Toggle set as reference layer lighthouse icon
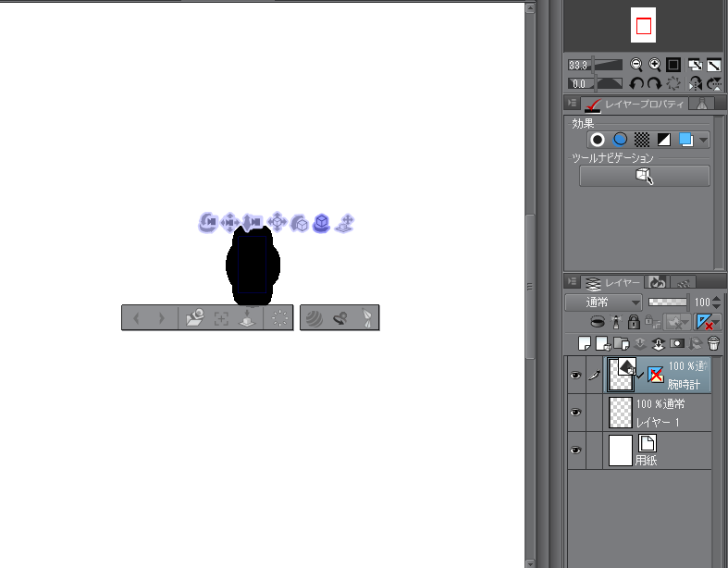The width and height of the screenshot is (728, 568). coord(616,321)
